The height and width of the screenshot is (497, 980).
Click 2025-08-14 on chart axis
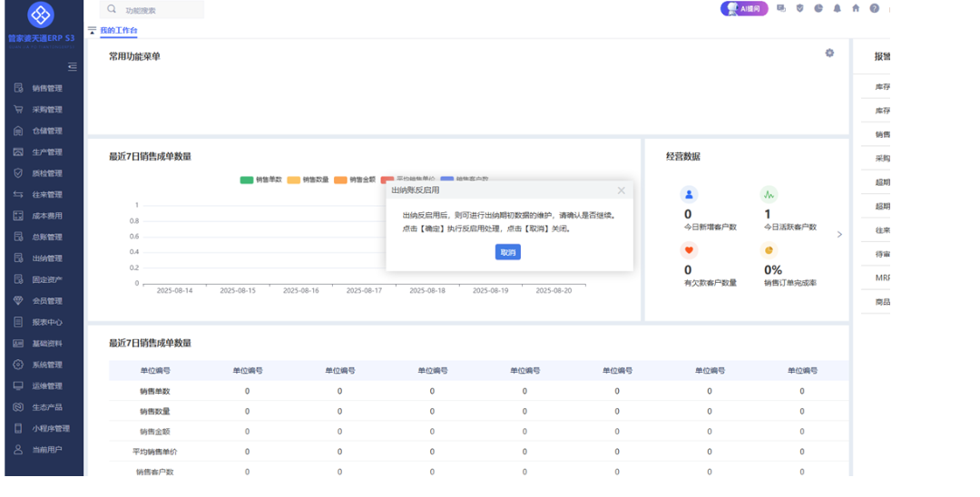pos(174,290)
